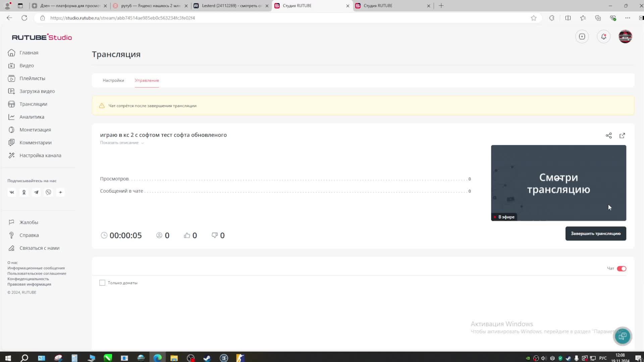Click the browser address bar URL

[x=122, y=18]
